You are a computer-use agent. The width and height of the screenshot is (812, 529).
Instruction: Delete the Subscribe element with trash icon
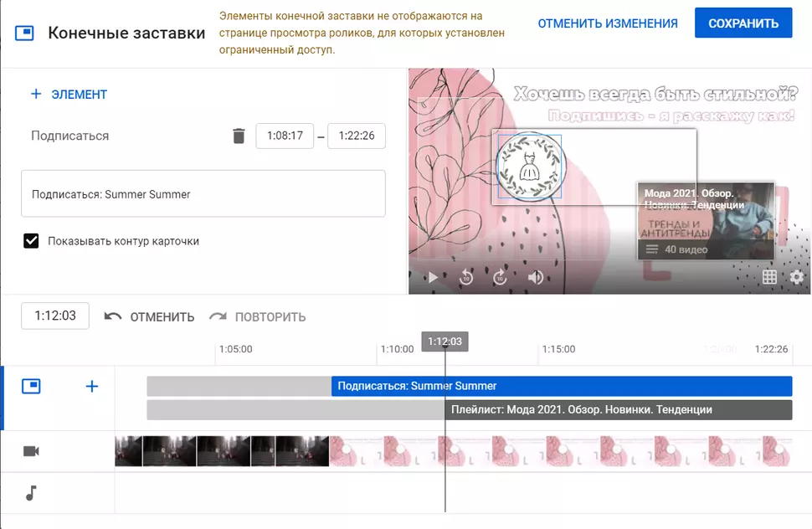point(239,136)
